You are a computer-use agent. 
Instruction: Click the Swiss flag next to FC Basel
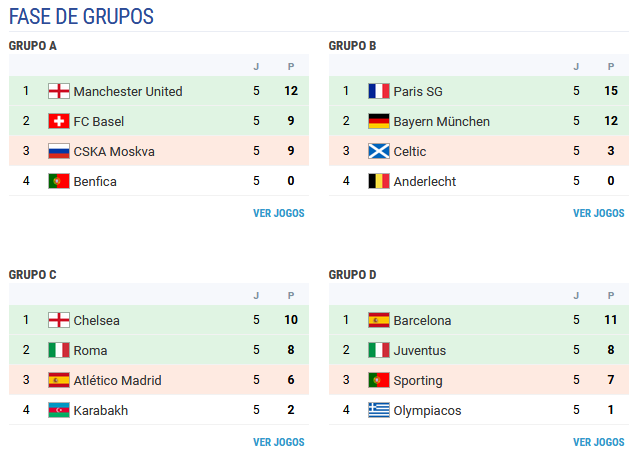[59, 121]
